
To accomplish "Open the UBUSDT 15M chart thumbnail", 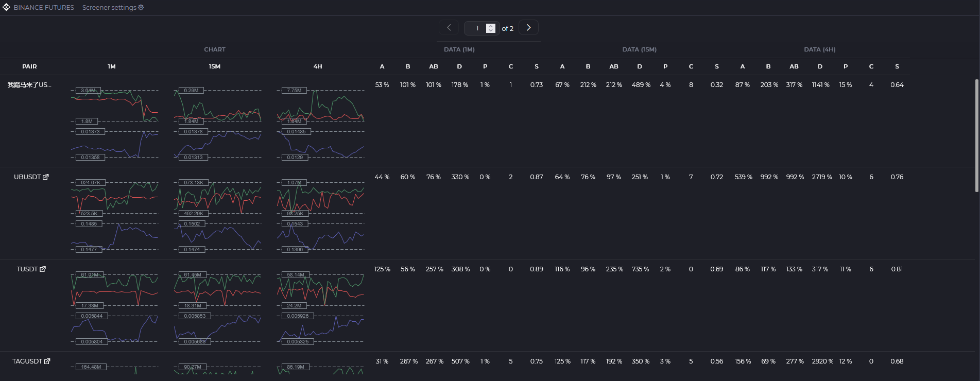I will pos(217,216).
